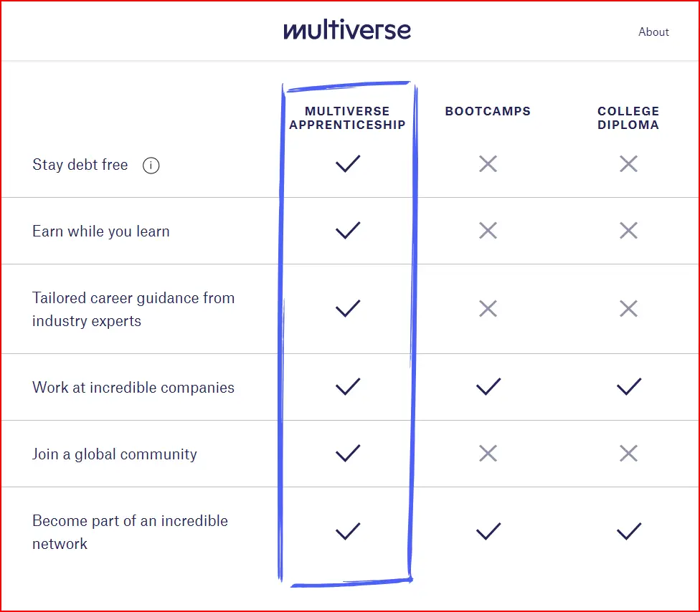Select the Multiverse Apprenticeship column heading
The width and height of the screenshot is (700, 612).
click(x=347, y=118)
